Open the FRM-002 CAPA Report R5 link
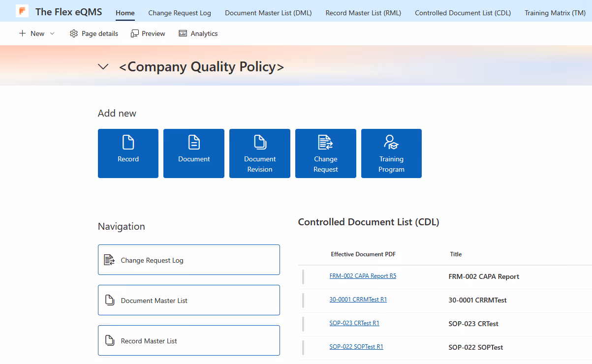592x364 pixels. tap(363, 275)
